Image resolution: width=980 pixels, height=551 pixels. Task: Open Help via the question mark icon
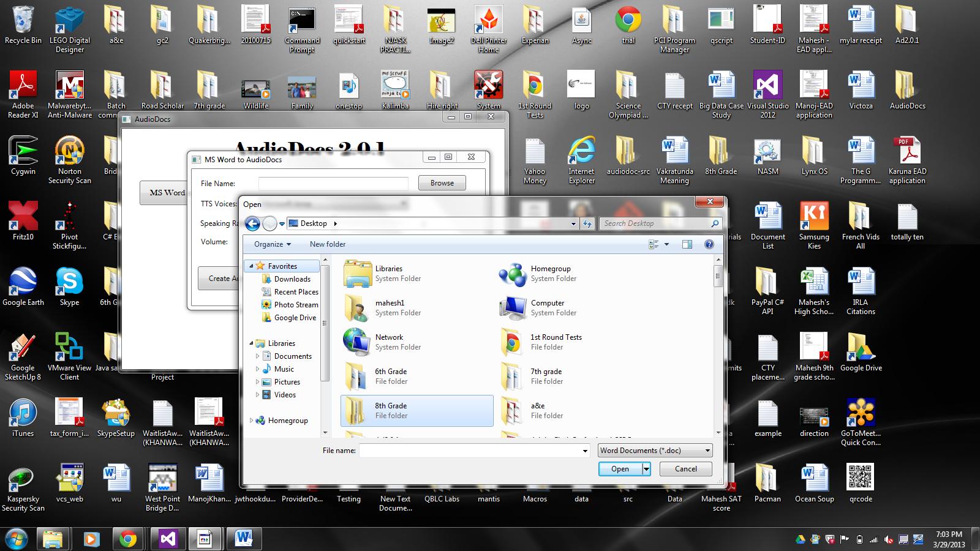pyautogui.click(x=709, y=244)
